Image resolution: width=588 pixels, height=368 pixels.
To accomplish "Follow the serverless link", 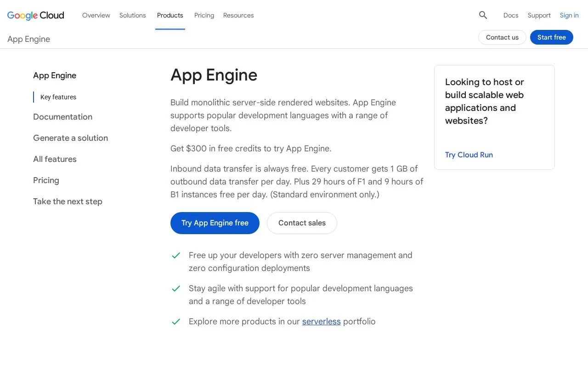I will pyautogui.click(x=322, y=322).
